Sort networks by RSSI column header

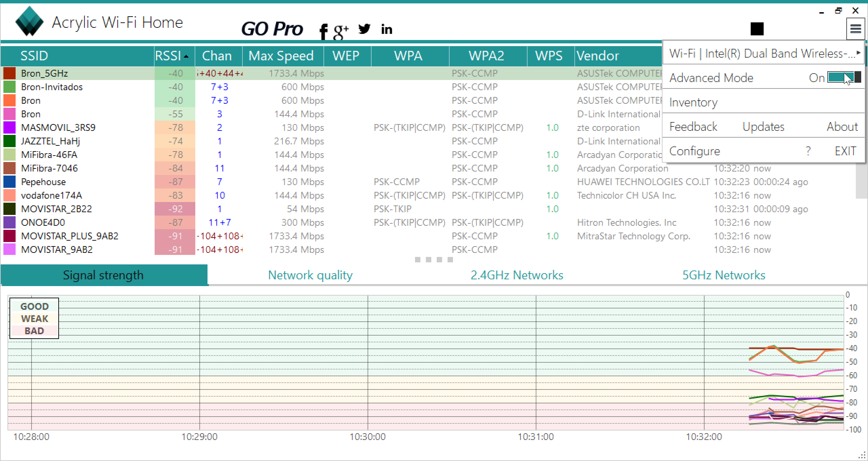pyautogui.click(x=172, y=56)
